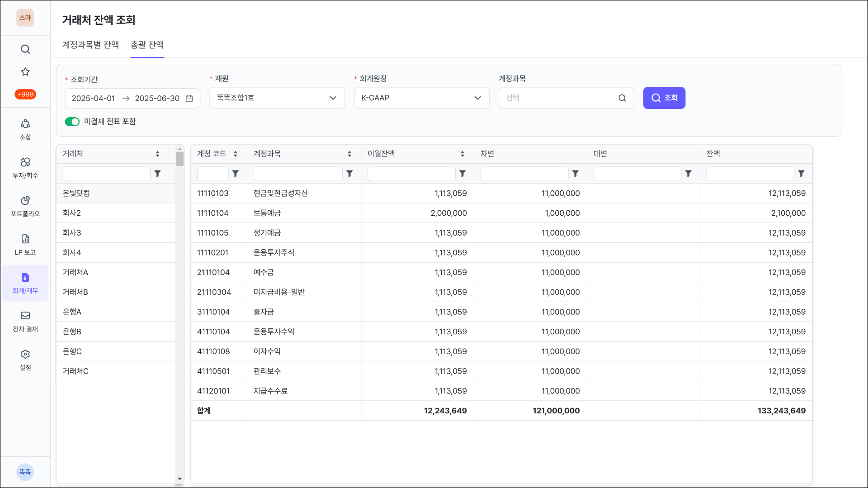Open LP 보고 from sidebar
Image resolution: width=868 pixels, height=488 pixels.
25,244
